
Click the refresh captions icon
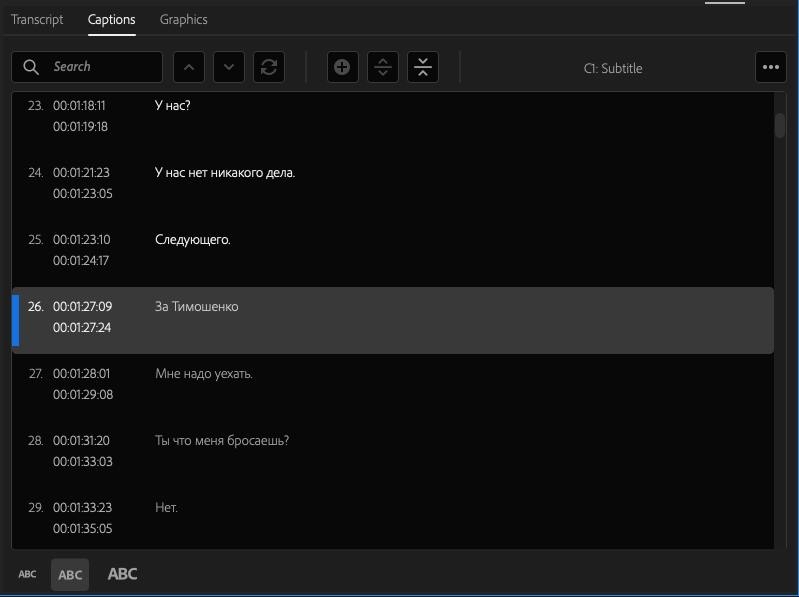pos(268,67)
